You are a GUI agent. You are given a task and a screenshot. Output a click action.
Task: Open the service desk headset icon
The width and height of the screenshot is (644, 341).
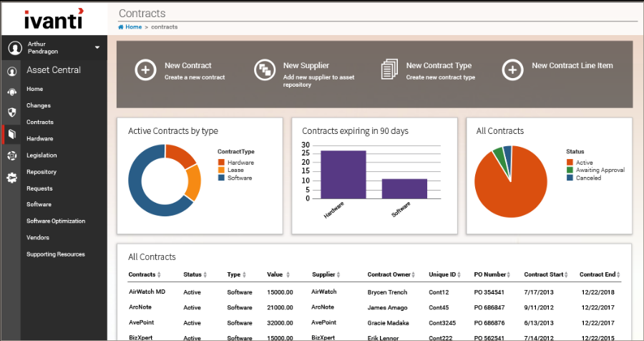12,92
